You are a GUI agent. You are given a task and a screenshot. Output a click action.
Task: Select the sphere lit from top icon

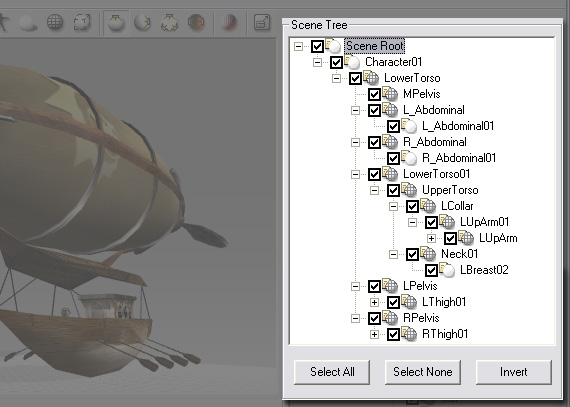116,23
